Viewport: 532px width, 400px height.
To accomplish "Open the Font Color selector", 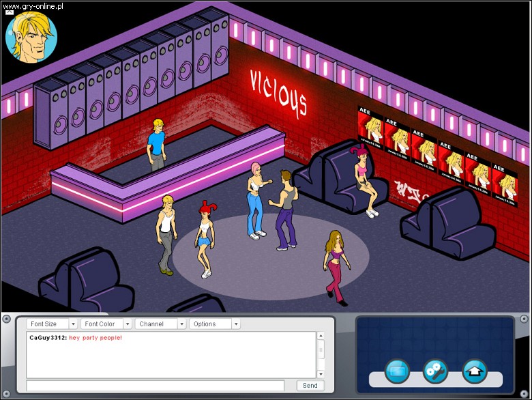I will coord(106,324).
